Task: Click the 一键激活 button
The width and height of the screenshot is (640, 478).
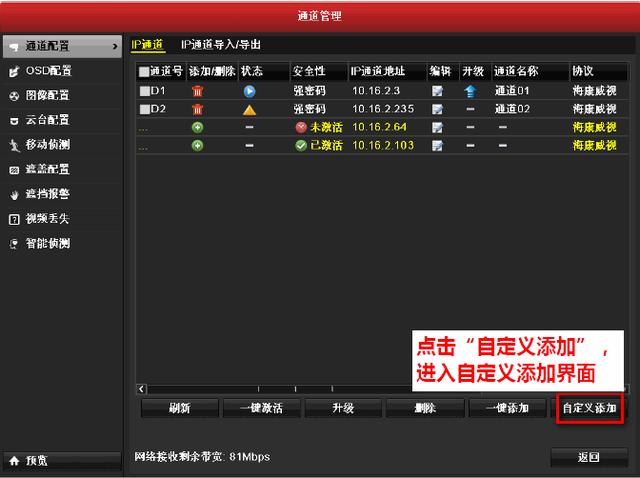Action: (261, 408)
